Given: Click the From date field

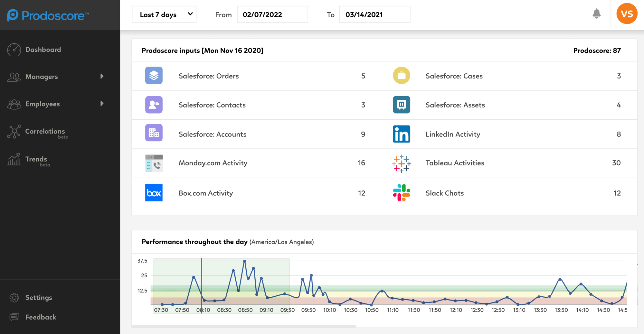Looking at the screenshot, I should click(272, 14).
